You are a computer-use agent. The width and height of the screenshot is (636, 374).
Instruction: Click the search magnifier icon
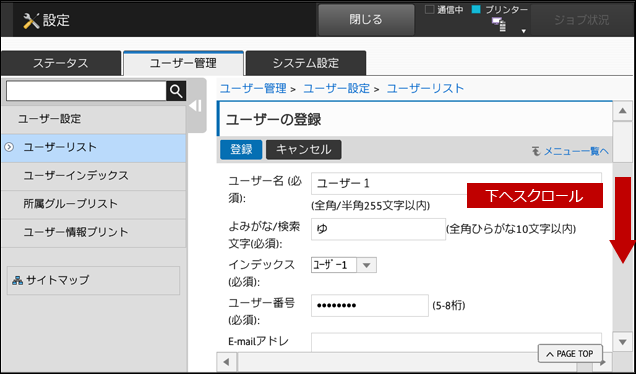pyautogui.click(x=176, y=92)
